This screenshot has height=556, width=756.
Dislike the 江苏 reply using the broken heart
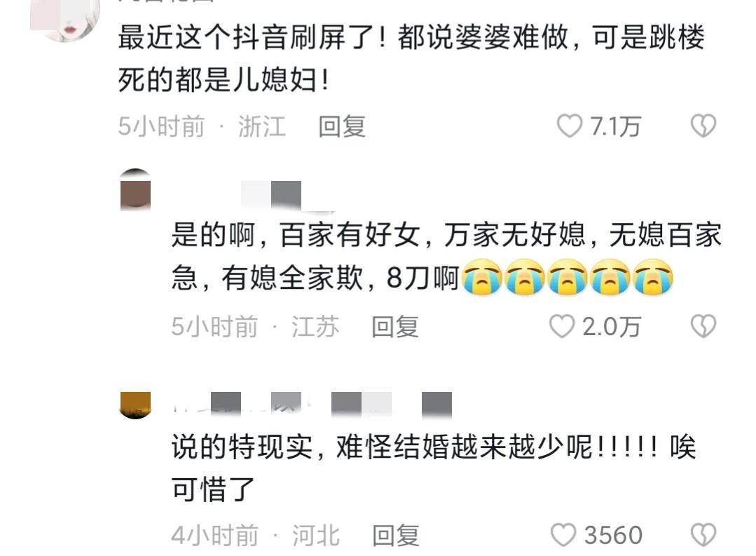tap(703, 326)
